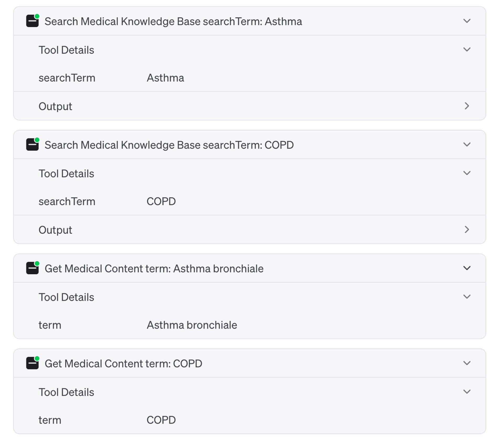Click the Search Medical Knowledge Base Asthma title
Viewport: 504px width, 438px height.
tap(173, 21)
